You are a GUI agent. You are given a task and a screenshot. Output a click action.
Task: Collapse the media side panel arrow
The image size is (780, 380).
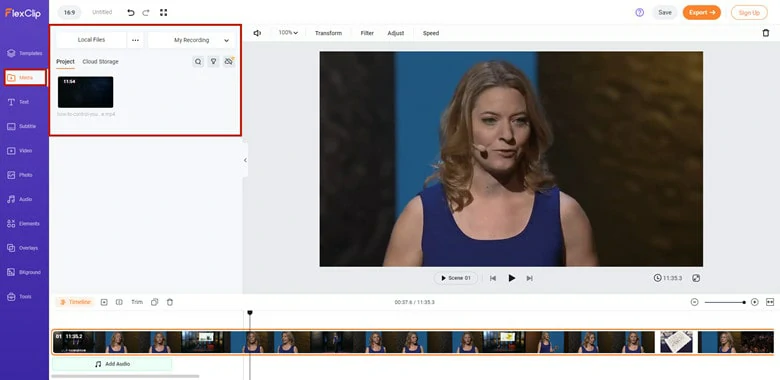245,160
